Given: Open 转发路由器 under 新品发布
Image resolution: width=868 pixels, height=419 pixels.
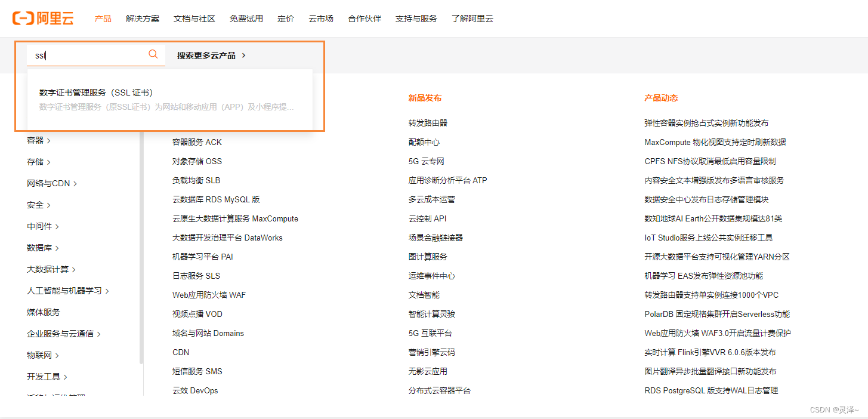Looking at the screenshot, I should (x=428, y=123).
